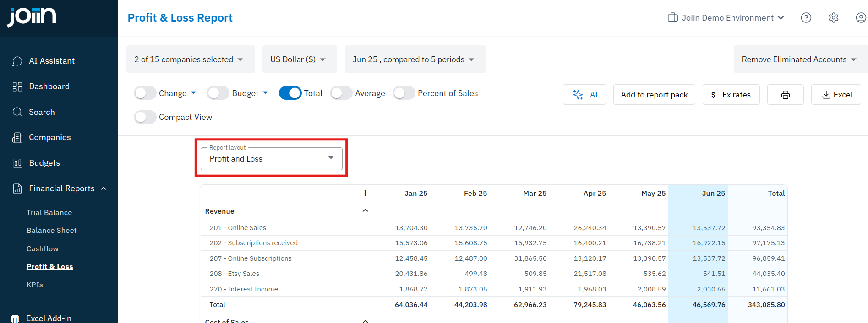Select the 208 - Etsy Sales row
This screenshot has height=323, width=868.
[494, 274]
